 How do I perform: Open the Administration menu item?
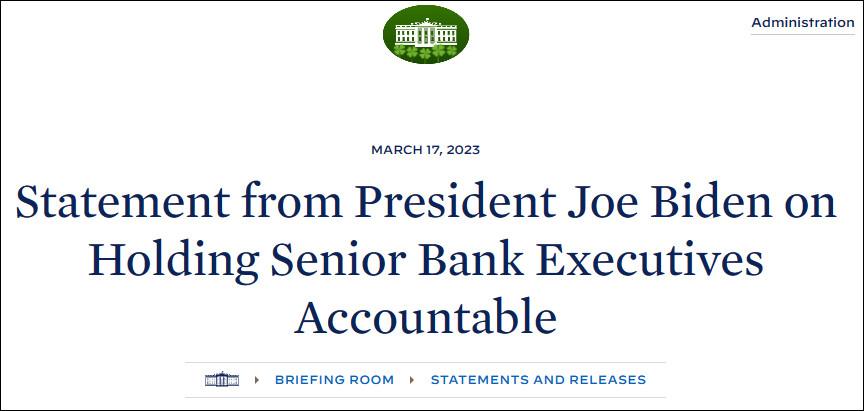coord(803,23)
